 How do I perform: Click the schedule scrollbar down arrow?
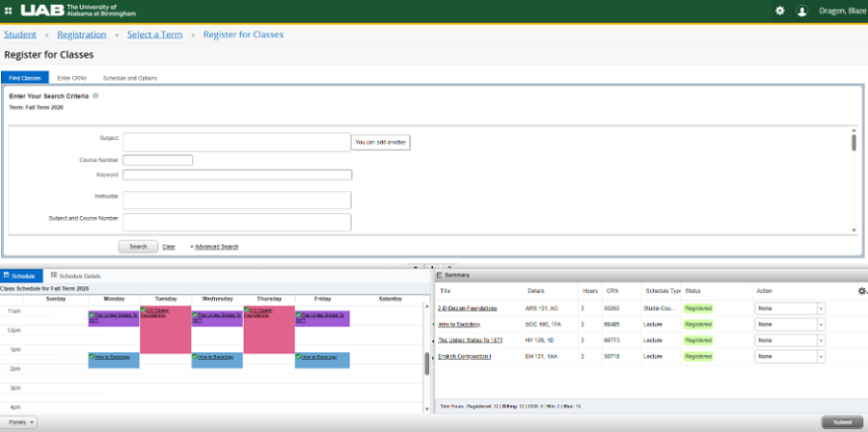coord(427,409)
